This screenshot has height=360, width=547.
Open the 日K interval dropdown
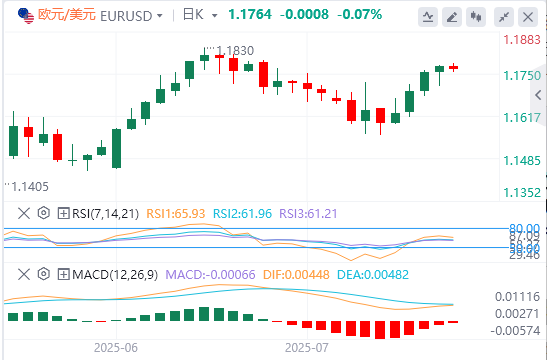[x=200, y=15]
